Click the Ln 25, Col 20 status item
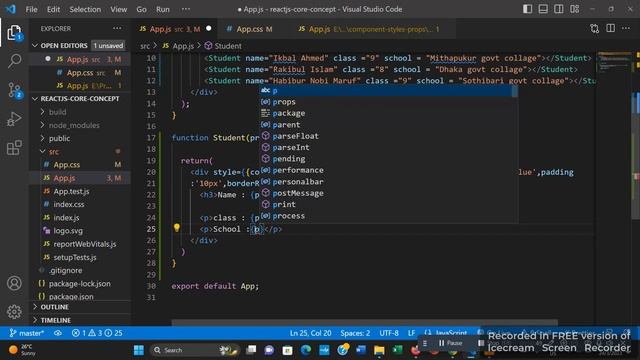 tap(310, 333)
